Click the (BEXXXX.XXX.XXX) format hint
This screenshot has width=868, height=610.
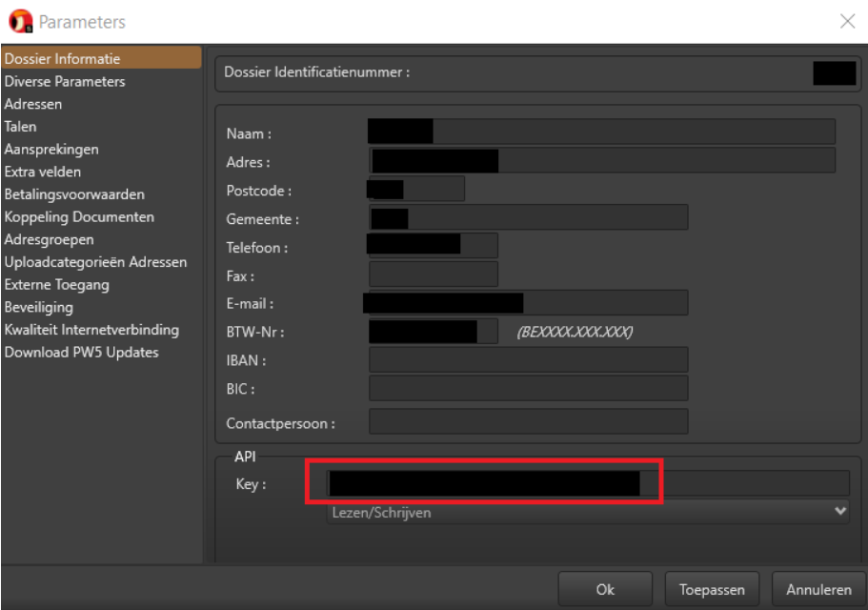coord(575,332)
